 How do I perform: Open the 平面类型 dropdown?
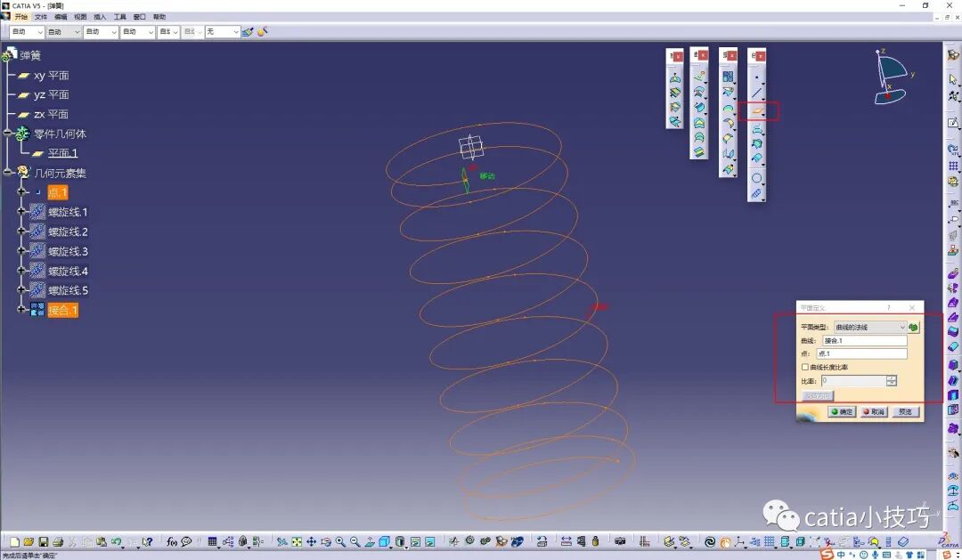coord(869,327)
